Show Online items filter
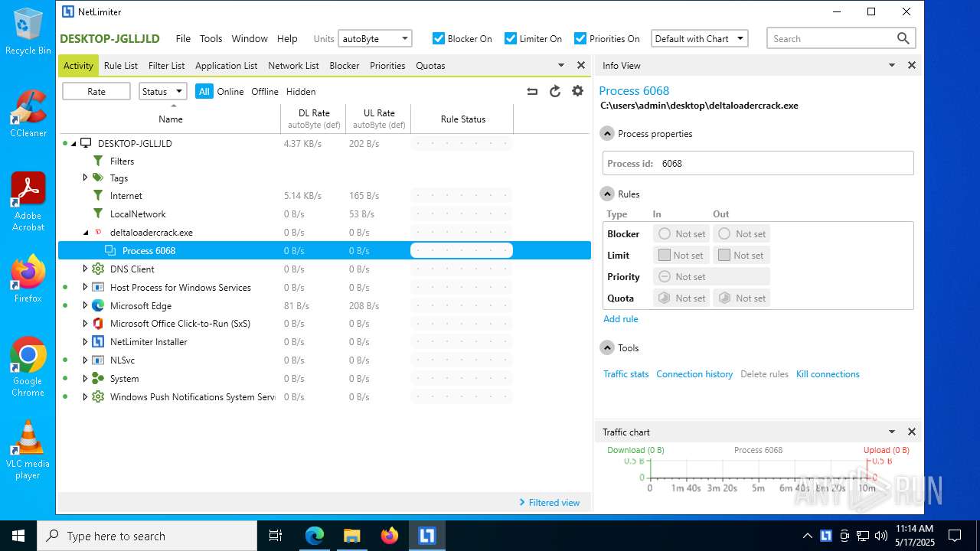Screen dimensions: 980x551 click(230, 92)
